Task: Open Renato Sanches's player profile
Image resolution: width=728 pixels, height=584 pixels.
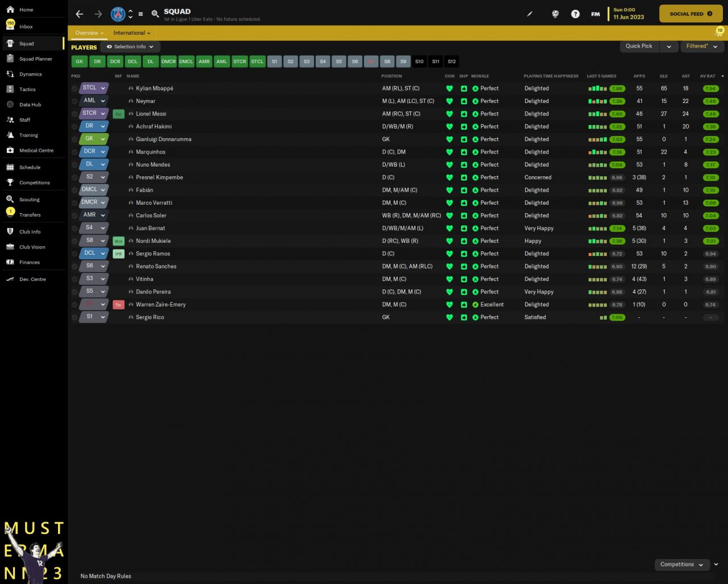Action: 156,267
